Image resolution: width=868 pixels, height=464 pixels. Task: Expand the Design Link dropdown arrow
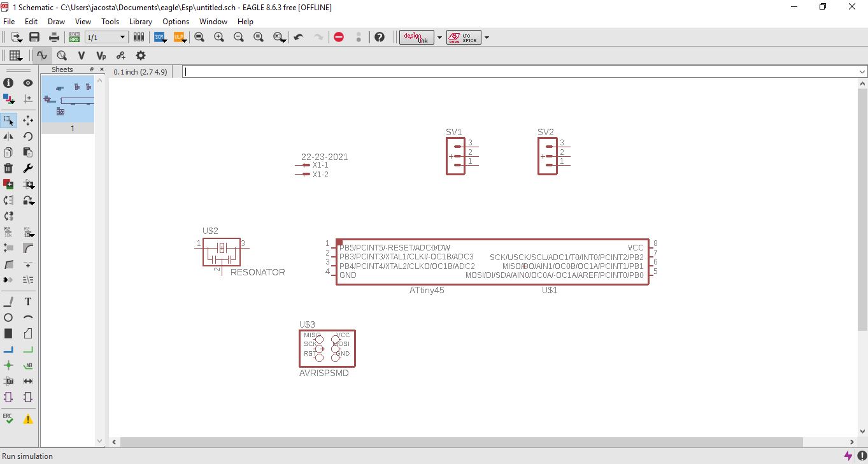pos(439,38)
